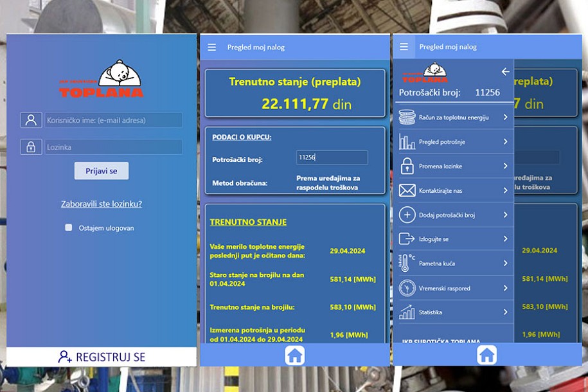Viewport: 588px width, 392px height.
Task: Expand the Kontaktirajte nas chevron
Action: 506,190
